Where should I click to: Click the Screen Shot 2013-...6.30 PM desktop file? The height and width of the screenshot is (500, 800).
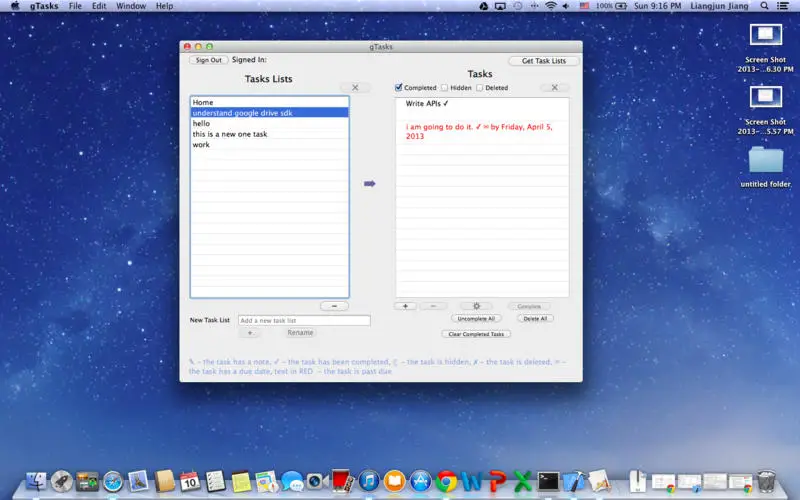(x=765, y=48)
